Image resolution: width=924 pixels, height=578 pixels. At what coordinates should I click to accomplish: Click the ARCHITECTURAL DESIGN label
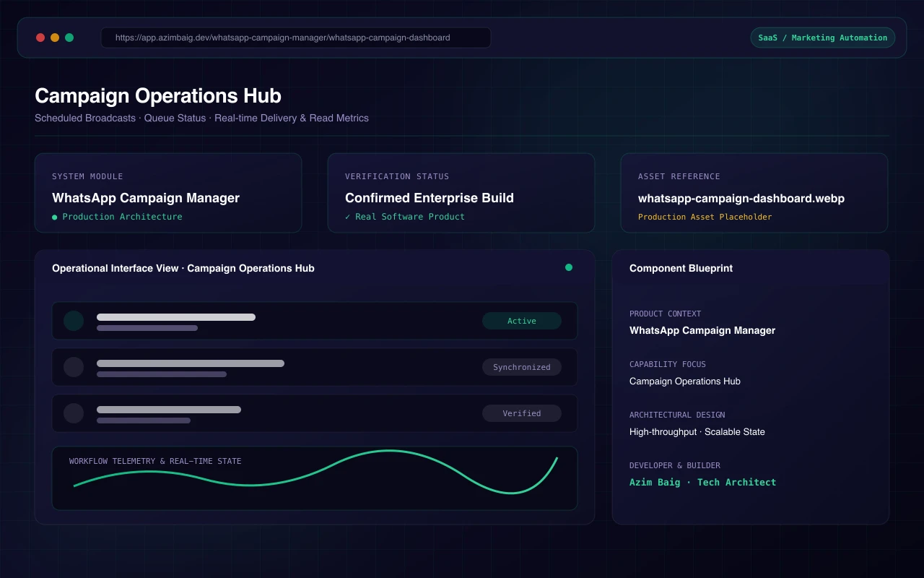tap(677, 415)
